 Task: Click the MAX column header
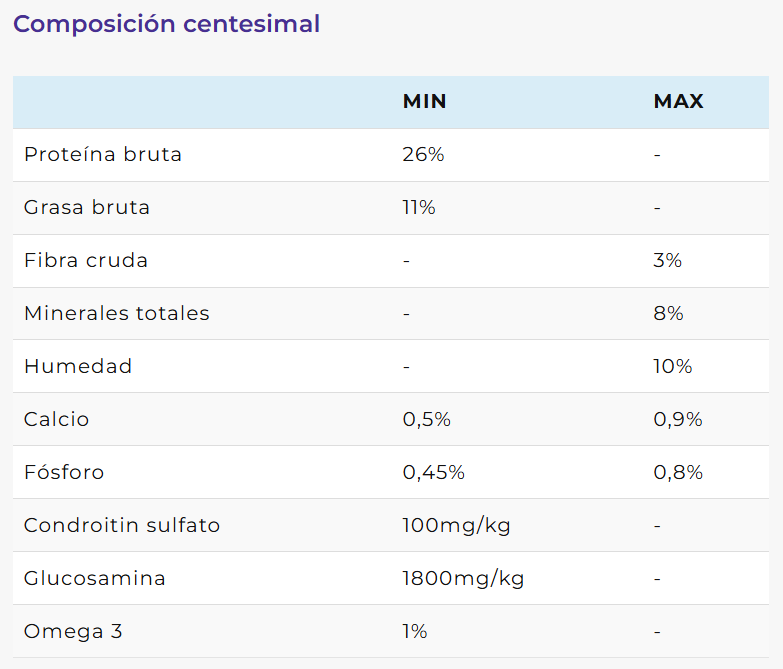tap(678, 102)
